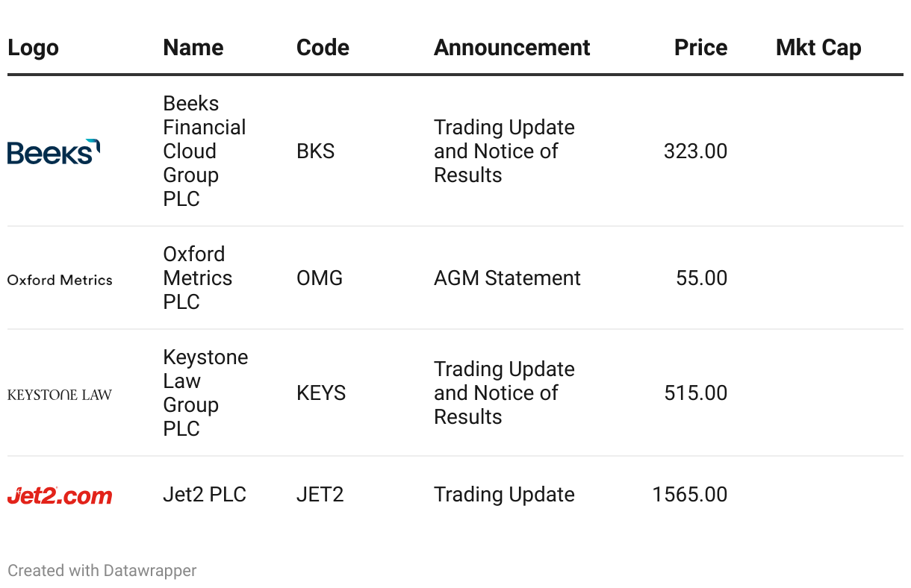This screenshot has height=588, width=911.
Task: Click the OMG ticker code
Action: 320,278
